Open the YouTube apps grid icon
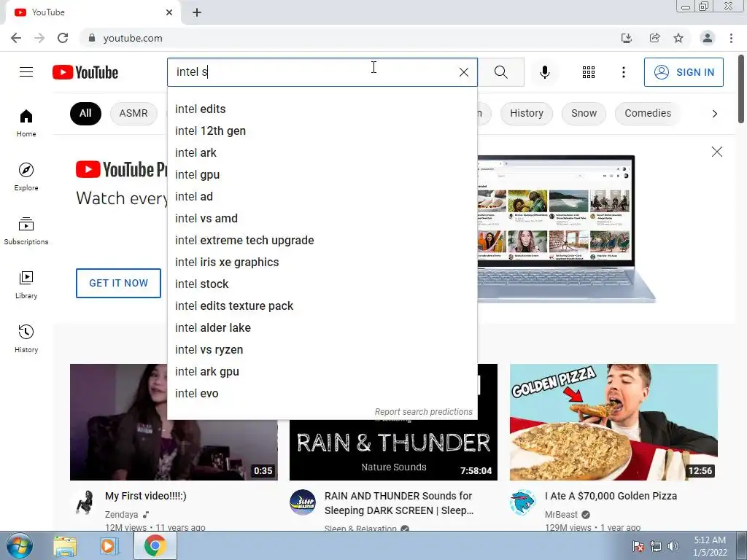This screenshot has height=560, width=747. coord(589,72)
